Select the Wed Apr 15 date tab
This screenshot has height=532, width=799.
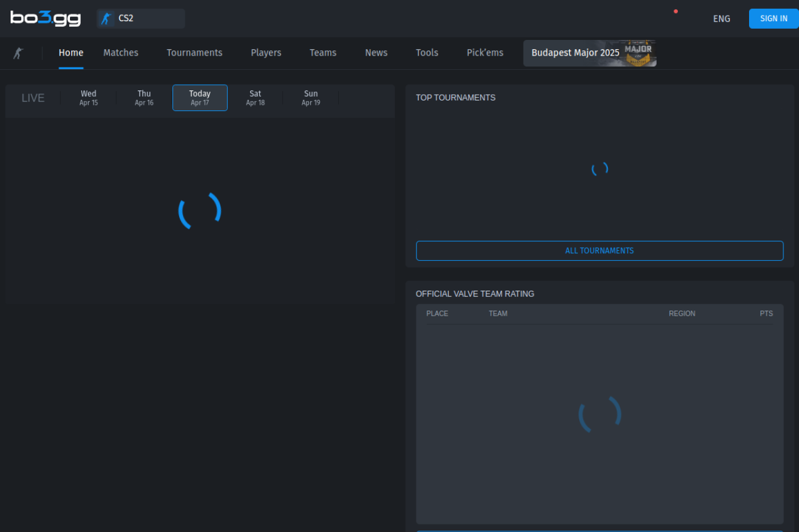click(x=89, y=98)
